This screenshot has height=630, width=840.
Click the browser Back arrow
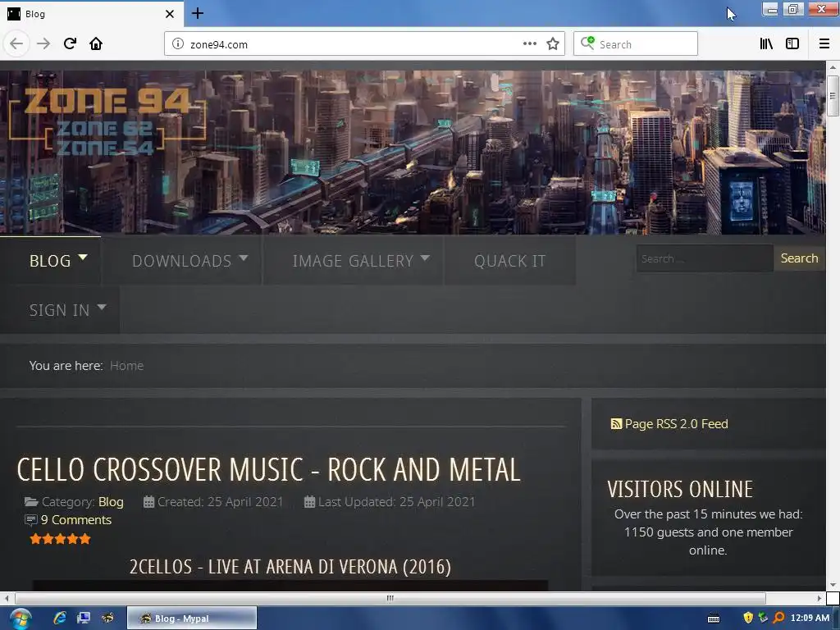pos(16,44)
